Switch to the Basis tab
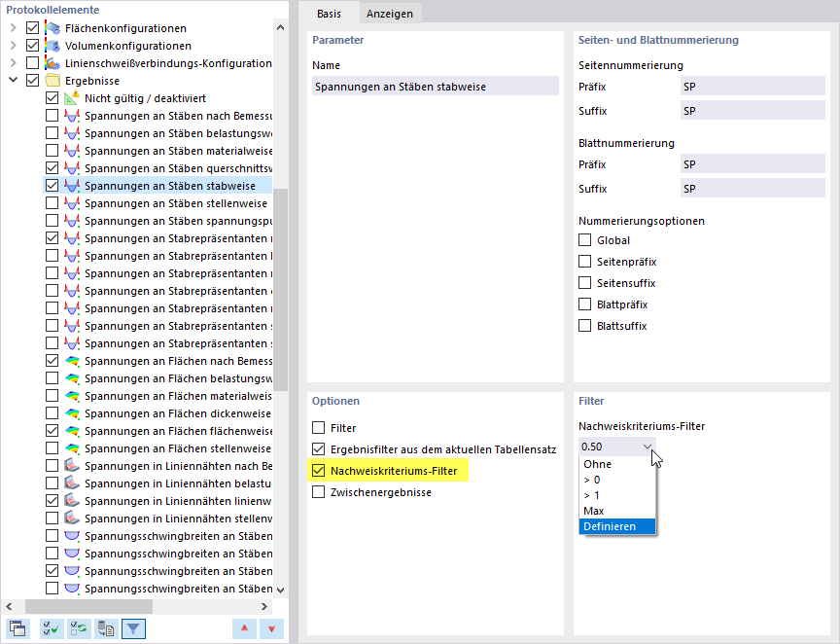Image resolution: width=840 pixels, height=644 pixels. click(329, 14)
